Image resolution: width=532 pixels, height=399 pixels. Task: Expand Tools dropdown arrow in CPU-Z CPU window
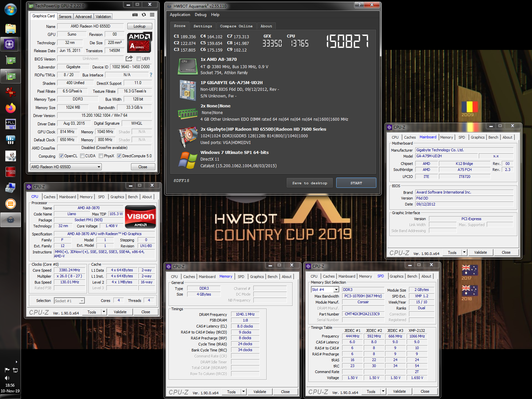[x=104, y=312]
